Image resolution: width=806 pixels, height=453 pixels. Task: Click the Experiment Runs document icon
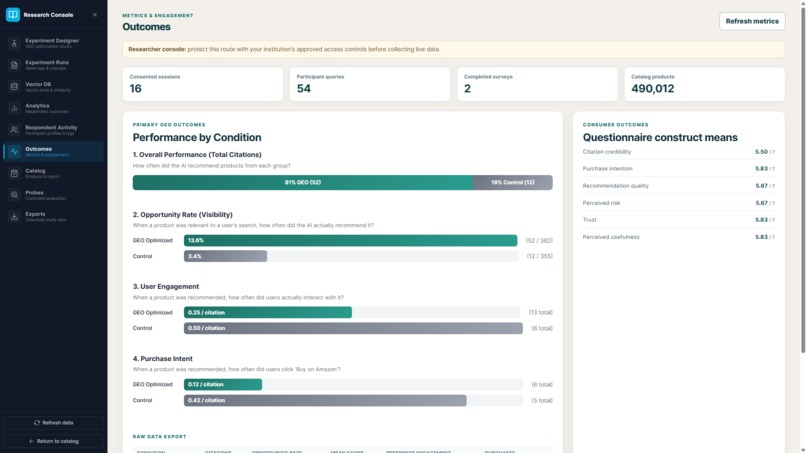(x=14, y=65)
